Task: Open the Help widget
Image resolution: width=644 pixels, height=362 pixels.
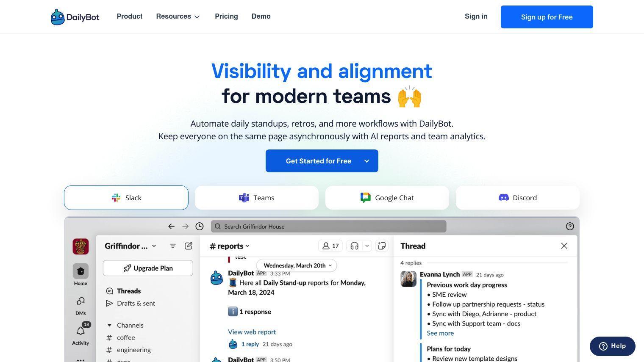Action: 613,346
